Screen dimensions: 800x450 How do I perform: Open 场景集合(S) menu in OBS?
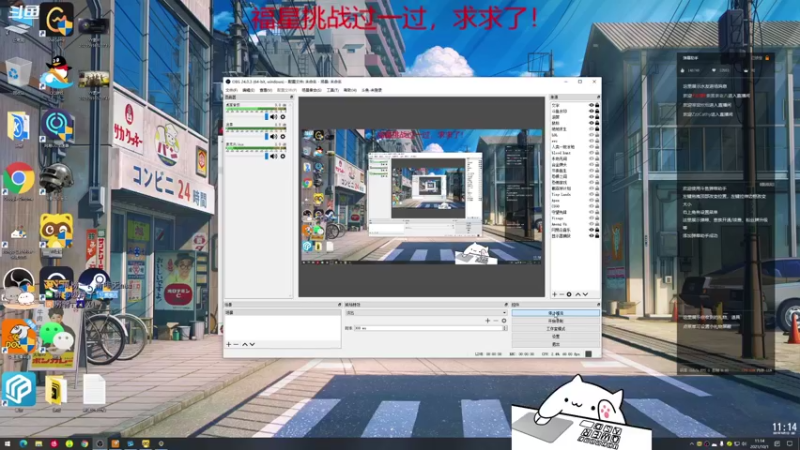click(311, 90)
